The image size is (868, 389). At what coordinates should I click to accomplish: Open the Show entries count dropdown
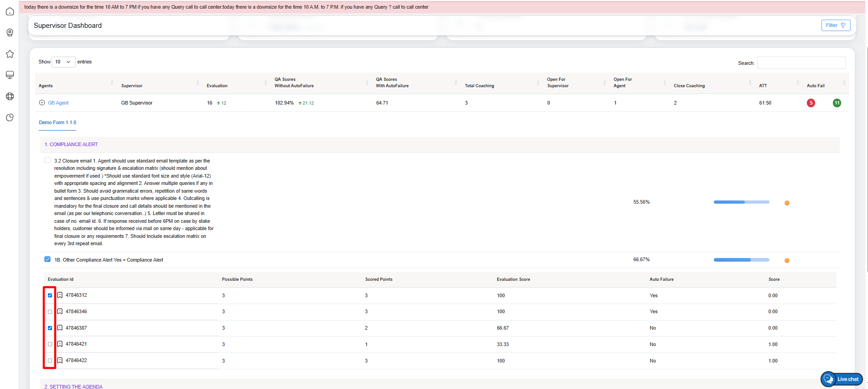tap(63, 62)
